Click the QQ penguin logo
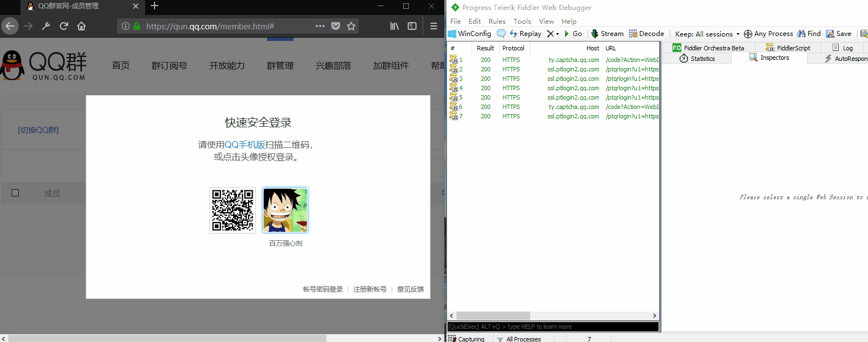This screenshot has height=342, width=868. [x=12, y=65]
